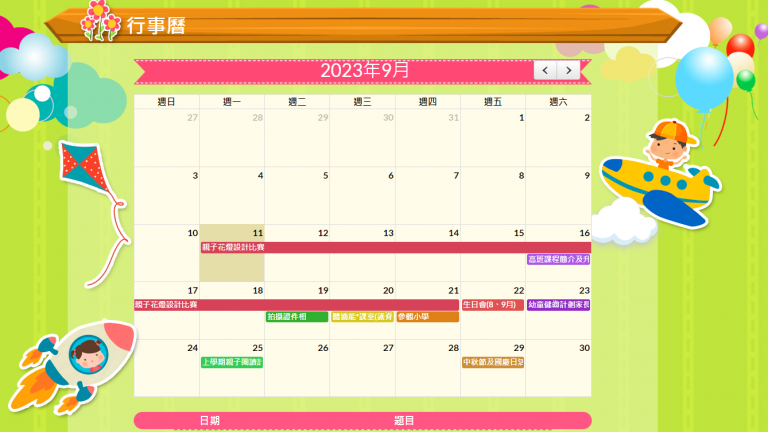
Task: Open the purple 高班課程簡介 event on the 16th
Action: tap(558, 259)
